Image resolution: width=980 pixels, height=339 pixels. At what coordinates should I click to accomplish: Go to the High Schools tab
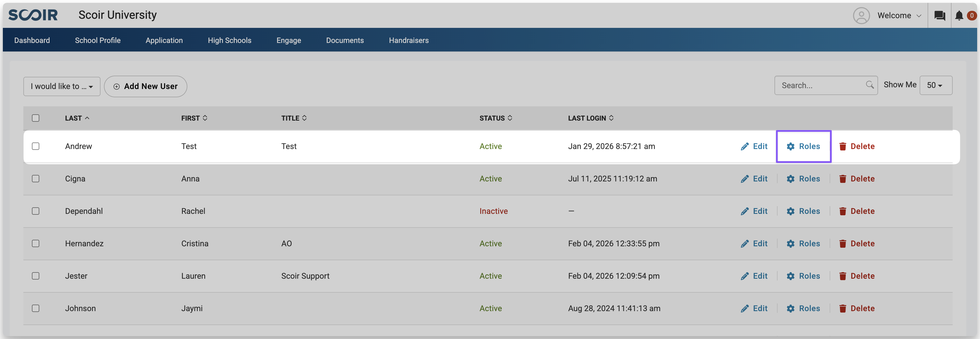pos(229,40)
